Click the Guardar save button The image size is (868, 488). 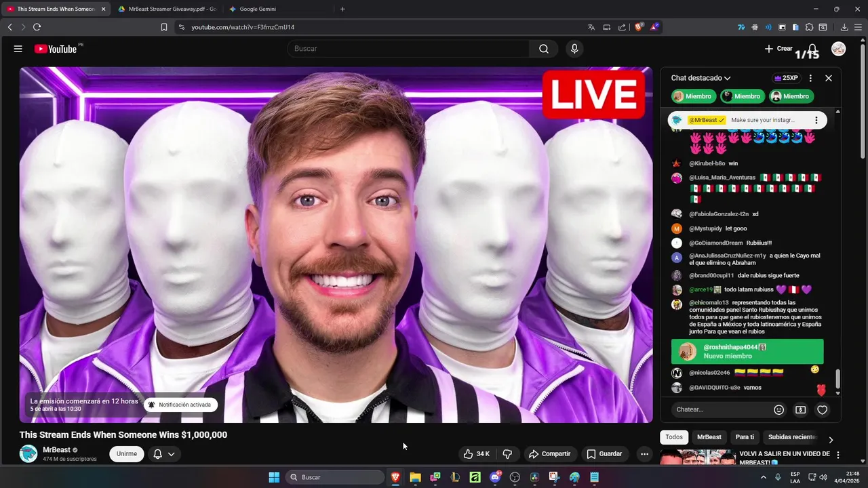pos(604,454)
